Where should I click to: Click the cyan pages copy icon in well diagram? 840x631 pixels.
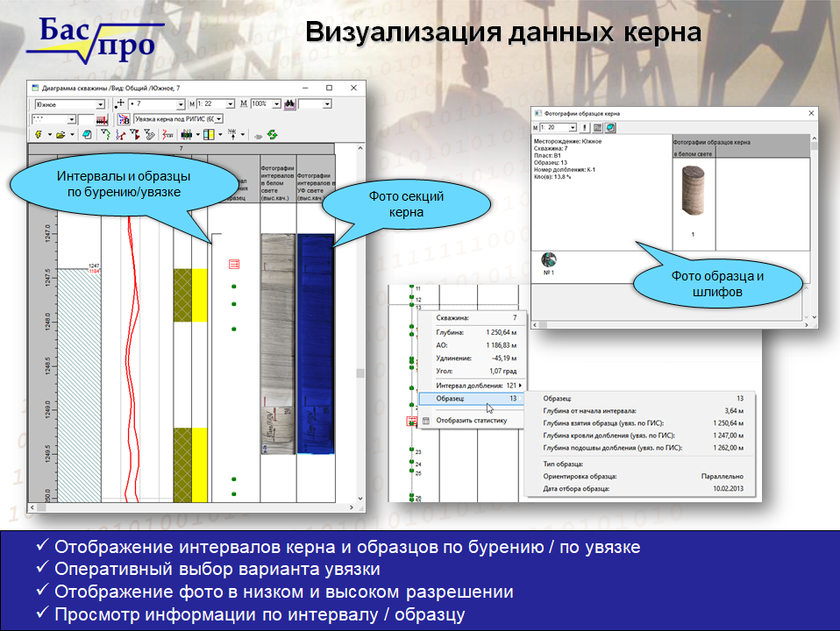coord(88,135)
